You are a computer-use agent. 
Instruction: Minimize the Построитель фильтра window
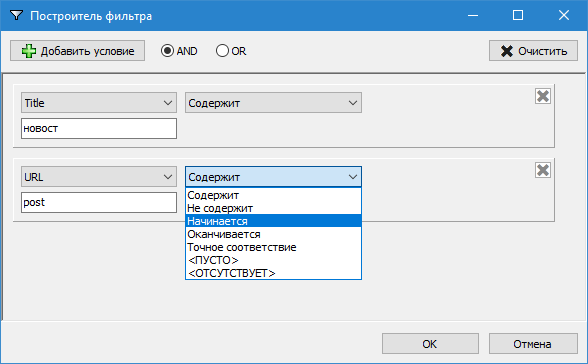click(x=473, y=15)
